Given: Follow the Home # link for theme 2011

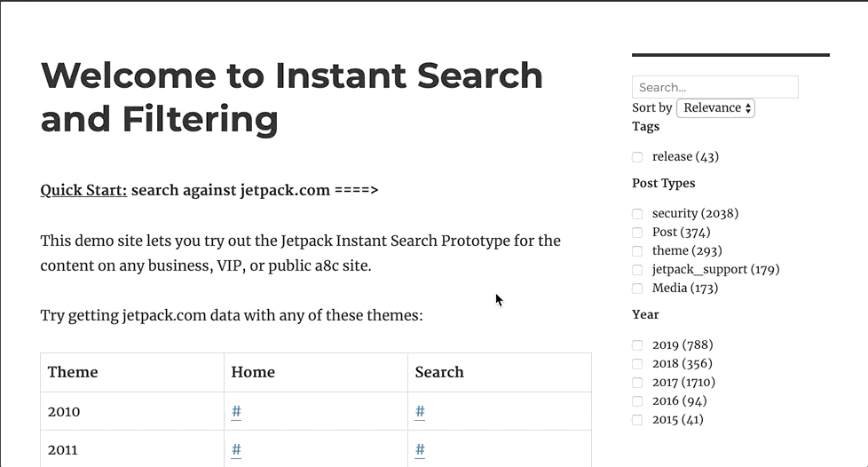Looking at the screenshot, I should (236, 450).
